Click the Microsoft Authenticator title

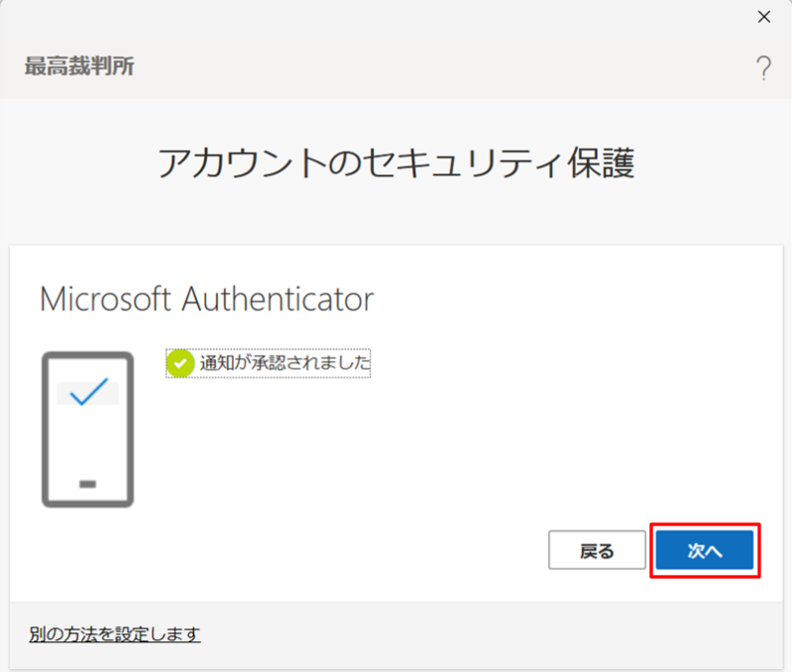point(206,299)
